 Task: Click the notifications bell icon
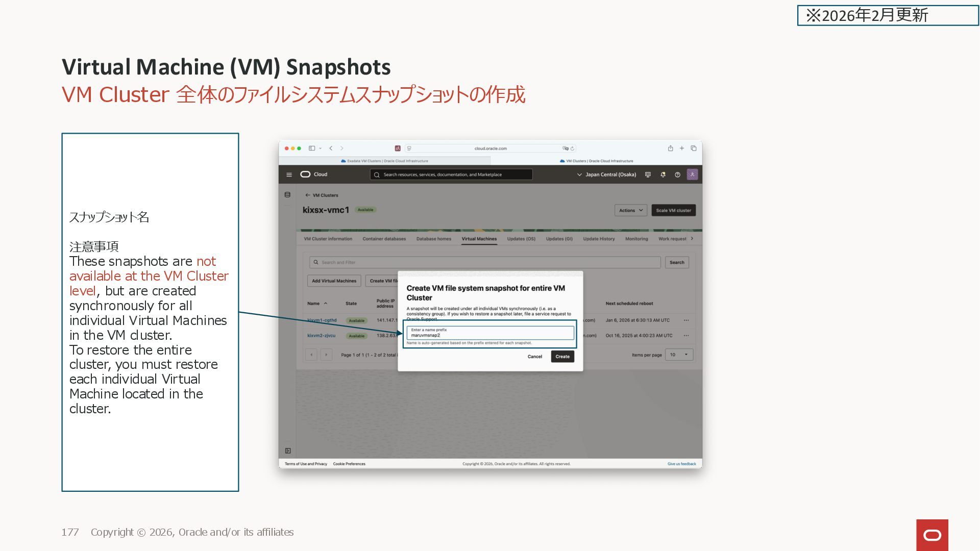click(x=663, y=174)
